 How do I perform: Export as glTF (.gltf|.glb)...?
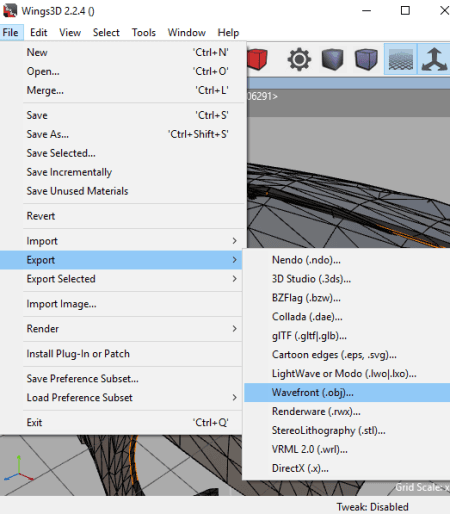[x=347, y=336]
